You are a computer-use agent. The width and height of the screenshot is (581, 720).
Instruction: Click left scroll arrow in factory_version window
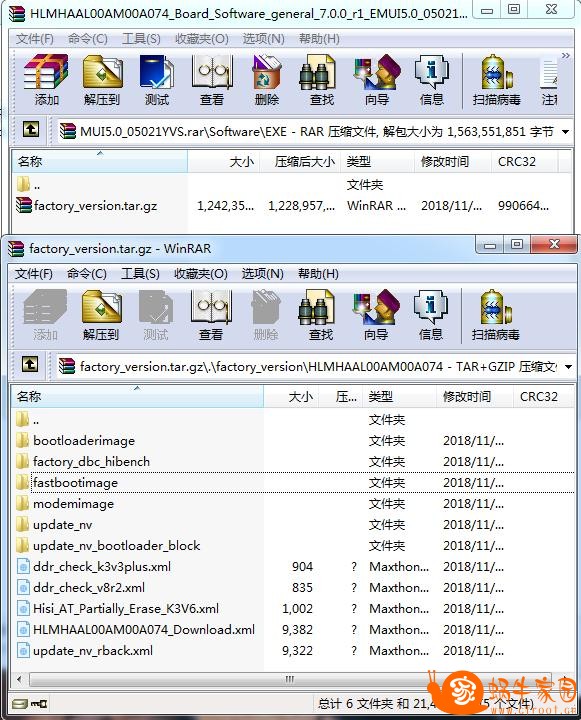pyautogui.click(x=19, y=679)
